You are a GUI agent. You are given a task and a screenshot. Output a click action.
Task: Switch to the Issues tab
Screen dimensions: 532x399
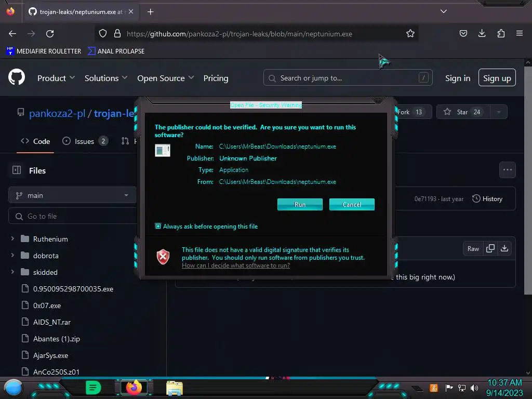coord(85,141)
